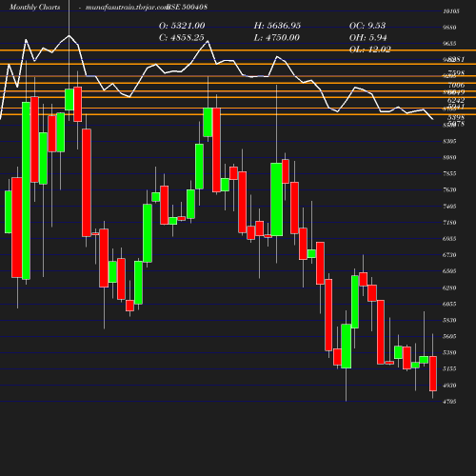
Task: Click the 7405 price axis label
Action: click(x=449, y=207)
